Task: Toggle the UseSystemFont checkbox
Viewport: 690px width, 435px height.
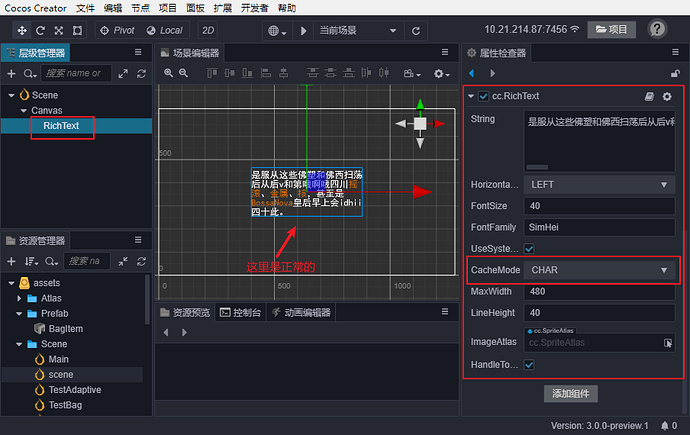Action: pyautogui.click(x=529, y=249)
